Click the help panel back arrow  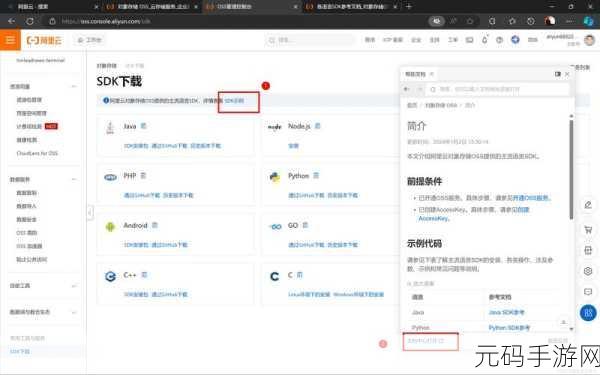click(407, 89)
